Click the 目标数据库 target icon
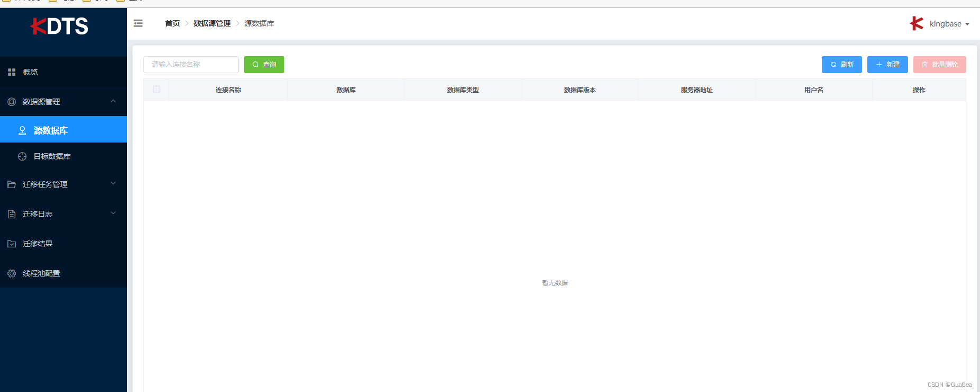This screenshot has height=392, width=980. tap(22, 156)
